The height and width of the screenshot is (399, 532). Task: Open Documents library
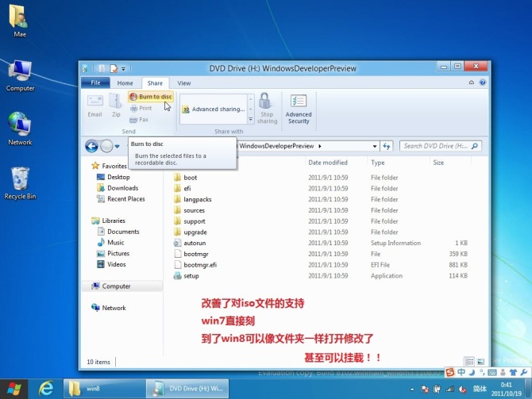[x=118, y=232]
